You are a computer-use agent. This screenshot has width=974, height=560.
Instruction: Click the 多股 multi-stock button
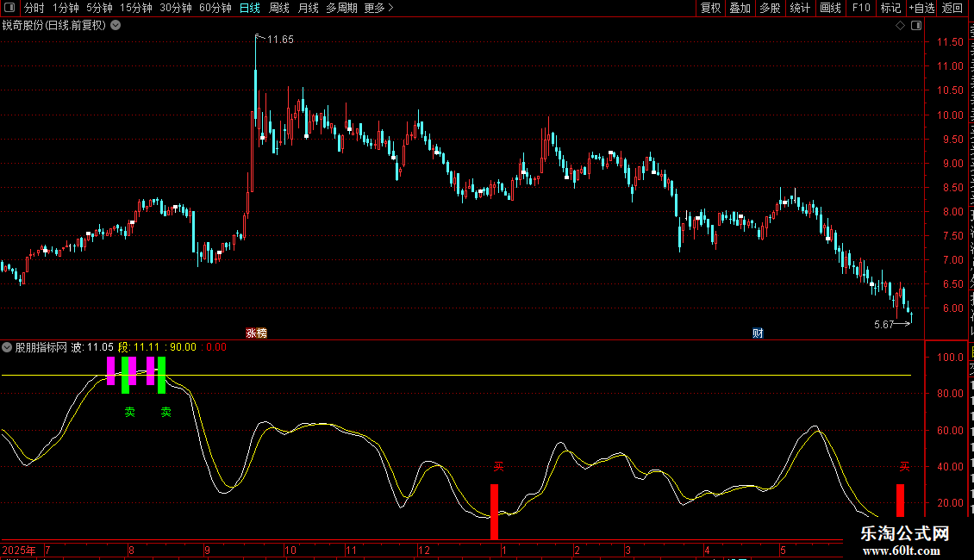tap(770, 8)
